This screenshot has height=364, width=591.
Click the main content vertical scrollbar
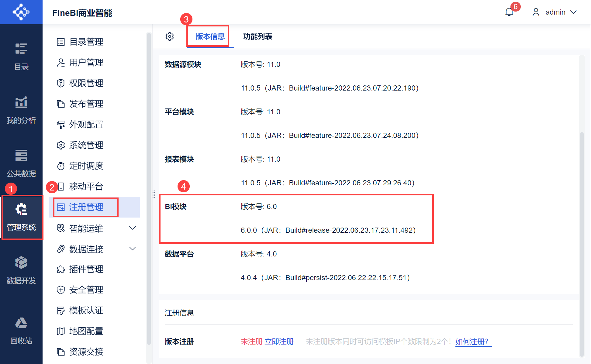coord(582,243)
